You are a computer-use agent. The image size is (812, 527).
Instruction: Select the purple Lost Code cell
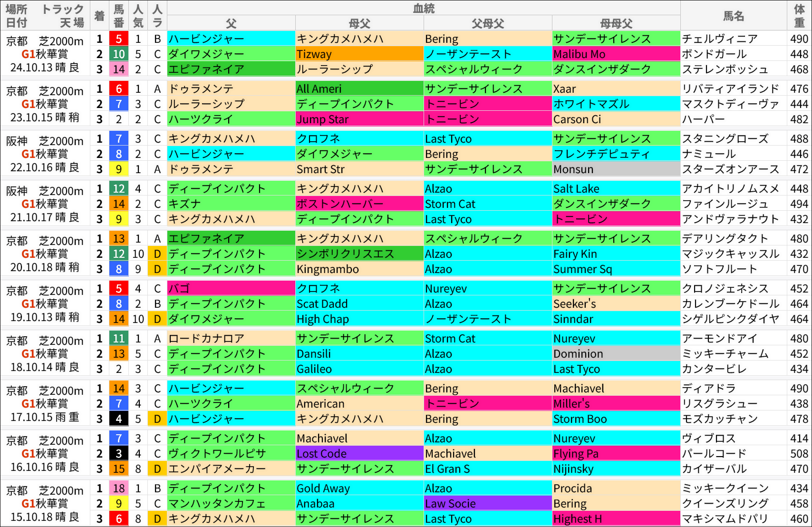click(x=359, y=454)
